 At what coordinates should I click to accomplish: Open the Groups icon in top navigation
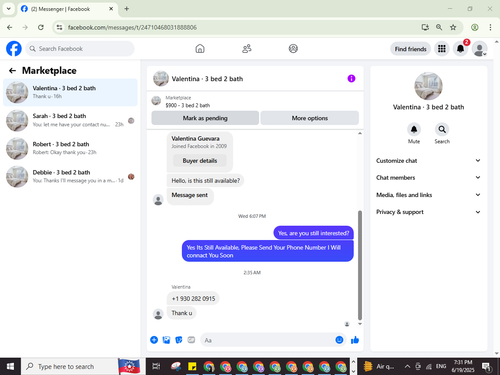click(x=293, y=49)
